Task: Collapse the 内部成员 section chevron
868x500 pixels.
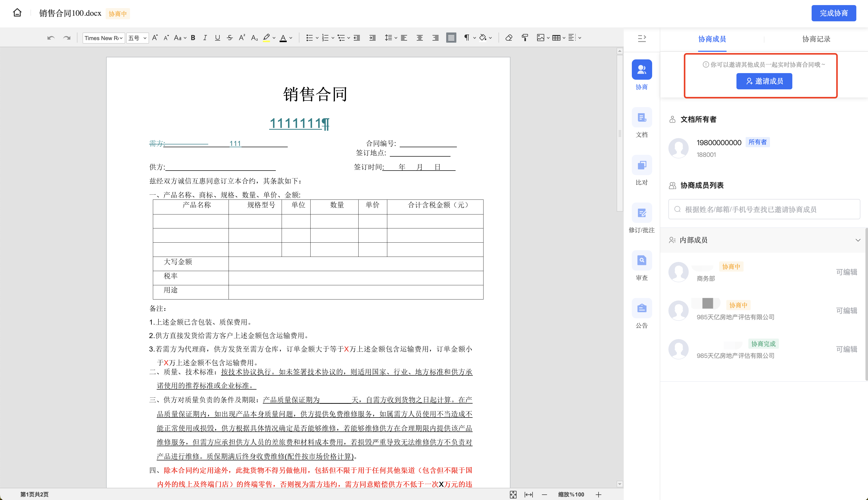Action: coord(858,240)
